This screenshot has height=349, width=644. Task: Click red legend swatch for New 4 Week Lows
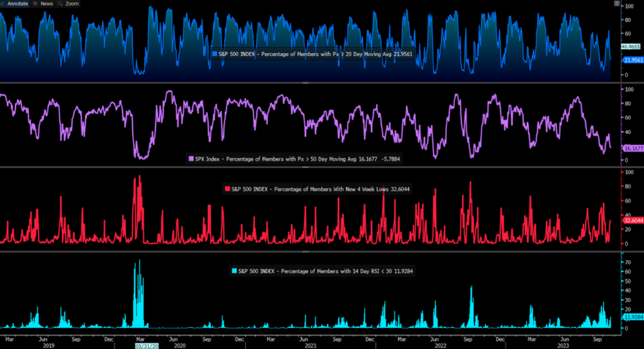coord(229,189)
